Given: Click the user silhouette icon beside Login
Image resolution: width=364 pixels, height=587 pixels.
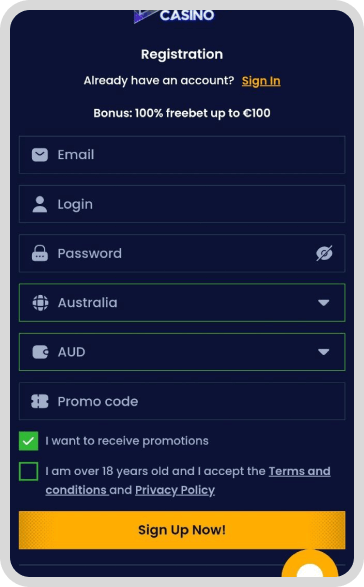Looking at the screenshot, I should [x=40, y=204].
